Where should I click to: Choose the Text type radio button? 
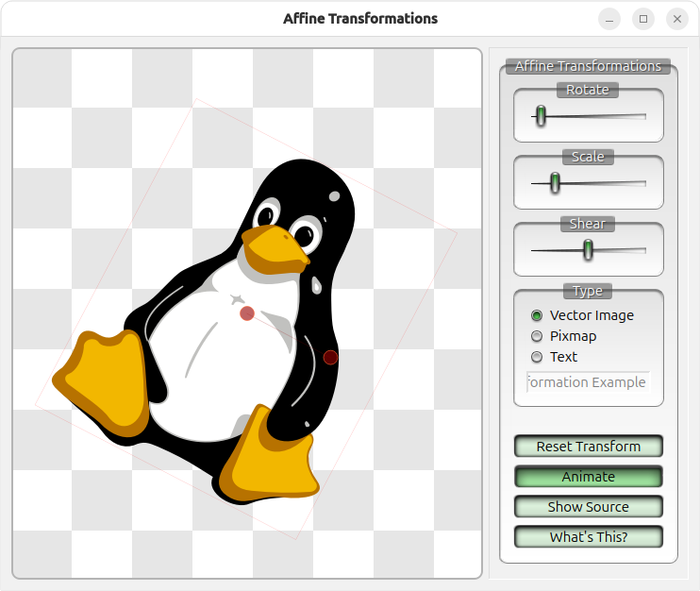pyautogui.click(x=537, y=357)
